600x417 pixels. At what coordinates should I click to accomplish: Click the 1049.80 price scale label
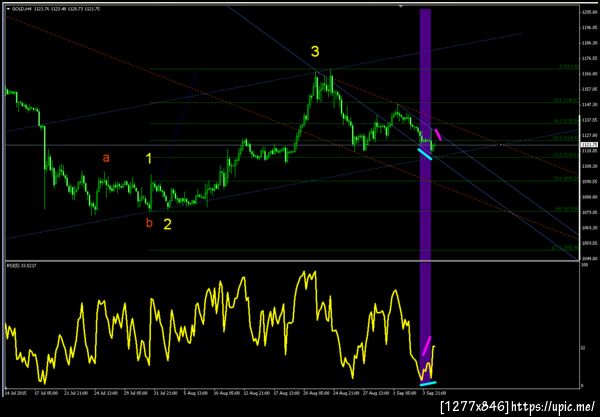589,259
